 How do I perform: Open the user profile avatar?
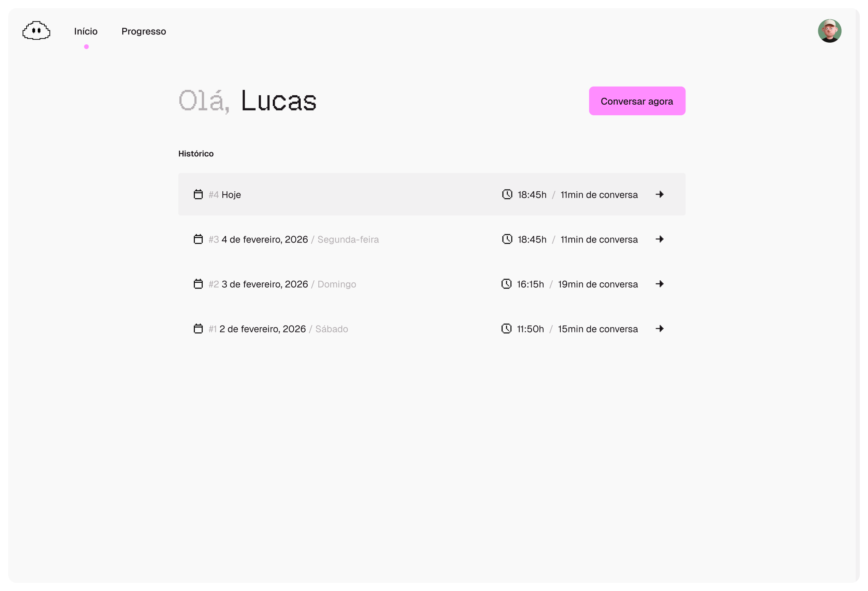pyautogui.click(x=829, y=31)
